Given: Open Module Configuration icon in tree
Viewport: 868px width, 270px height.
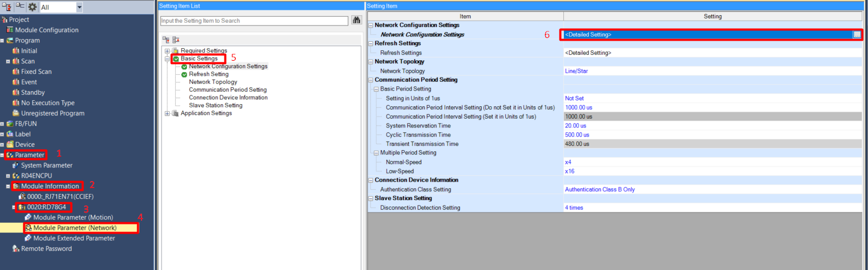Looking at the screenshot, I should (x=10, y=30).
